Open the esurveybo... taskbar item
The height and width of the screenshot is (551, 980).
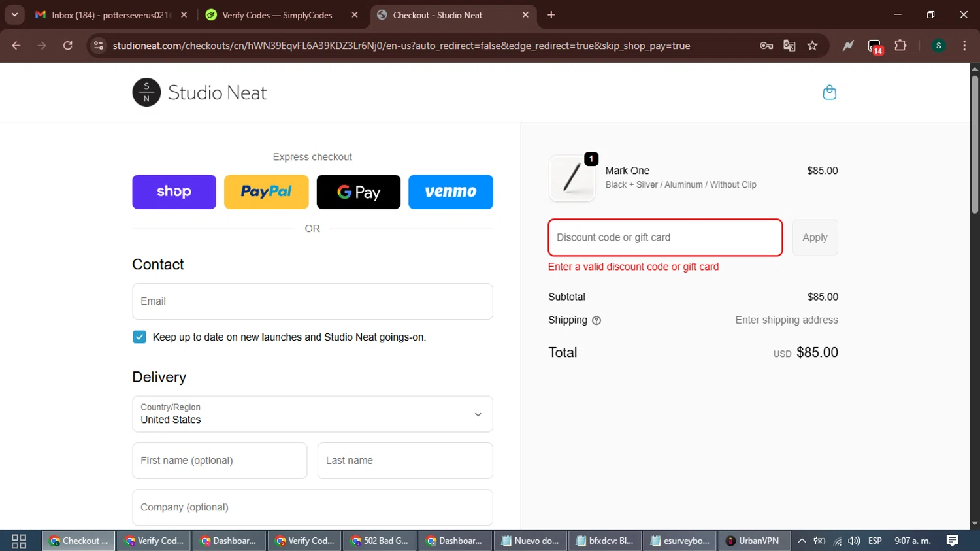point(680,541)
